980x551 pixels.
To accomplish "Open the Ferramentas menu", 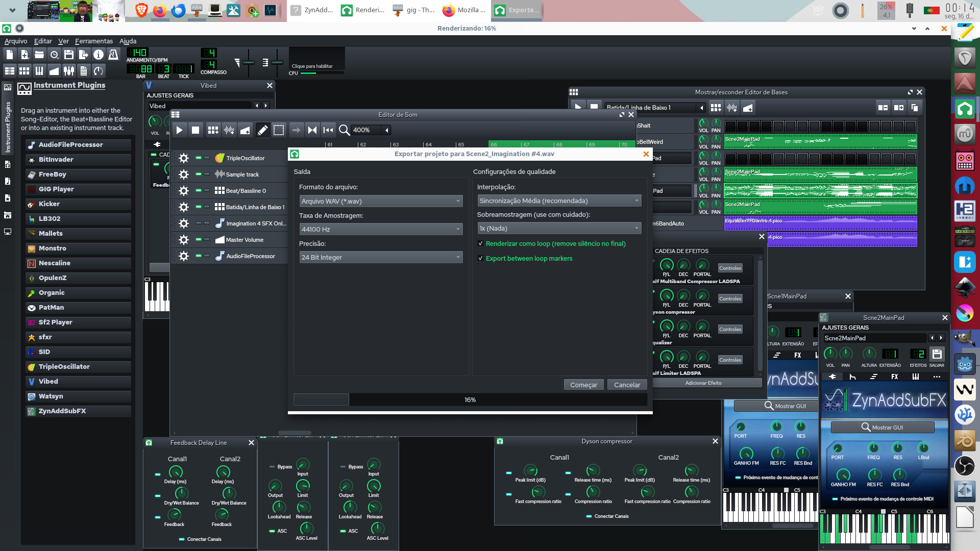I will point(93,41).
